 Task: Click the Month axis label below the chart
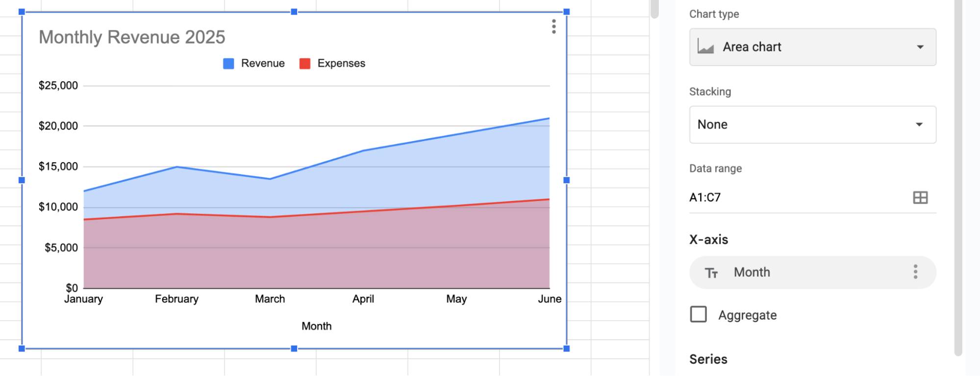click(317, 326)
